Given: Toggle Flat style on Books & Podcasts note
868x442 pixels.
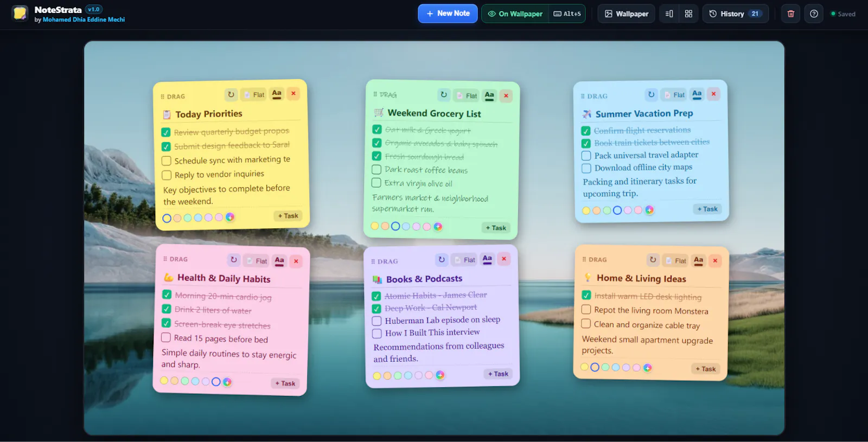Looking at the screenshot, I should pyautogui.click(x=465, y=260).
